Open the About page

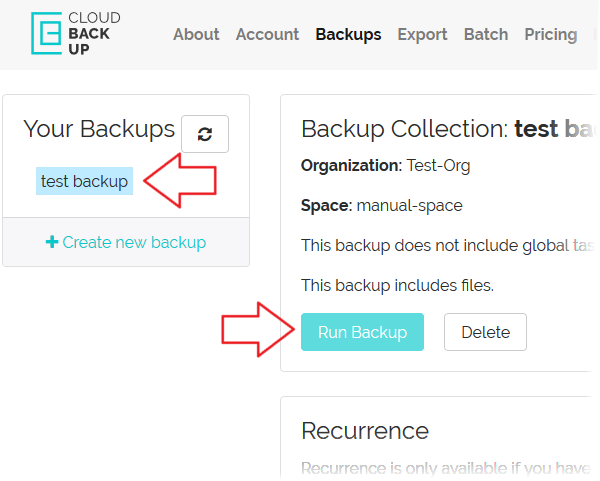(196, 34)
